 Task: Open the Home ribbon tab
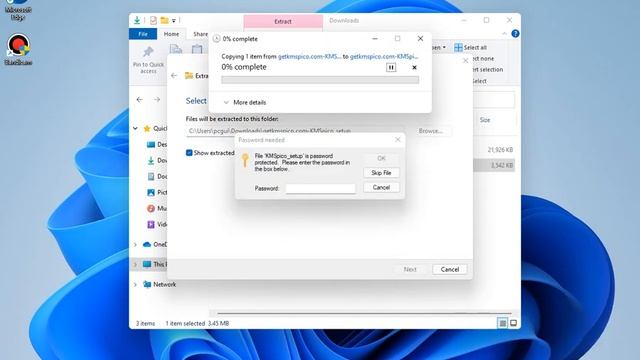coord(171,34)
